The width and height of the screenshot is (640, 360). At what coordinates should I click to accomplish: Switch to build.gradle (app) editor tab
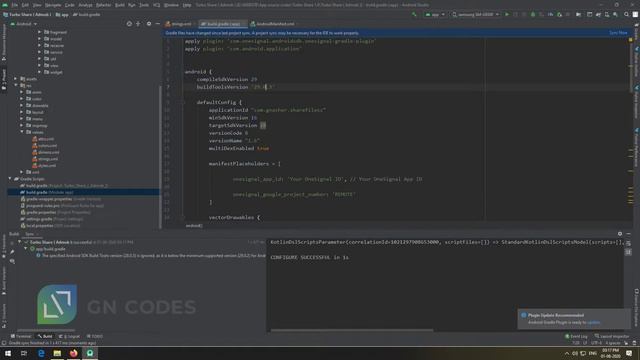tap(223, 24)
